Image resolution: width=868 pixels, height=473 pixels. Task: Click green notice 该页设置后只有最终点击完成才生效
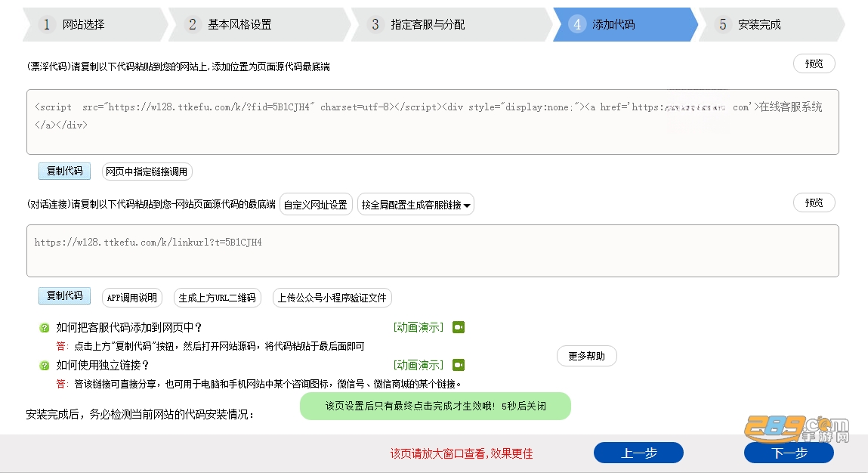click(435, 406)
